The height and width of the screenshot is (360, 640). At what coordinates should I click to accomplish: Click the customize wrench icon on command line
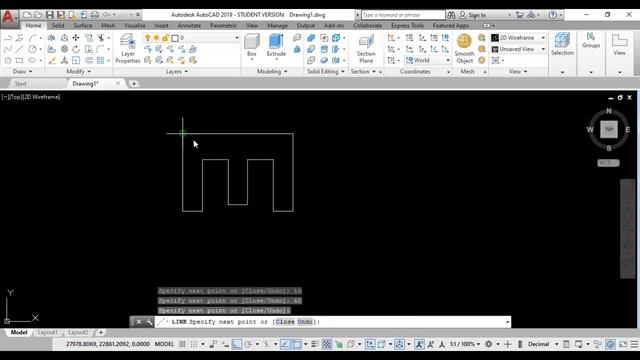click(149, 322)
